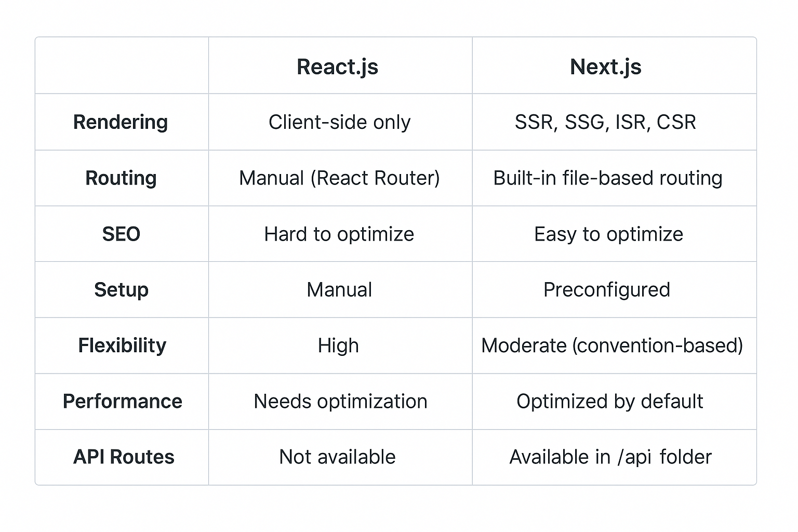Select 'Available in /api folder' cell

pyautogui.click(x=610, y=457)
